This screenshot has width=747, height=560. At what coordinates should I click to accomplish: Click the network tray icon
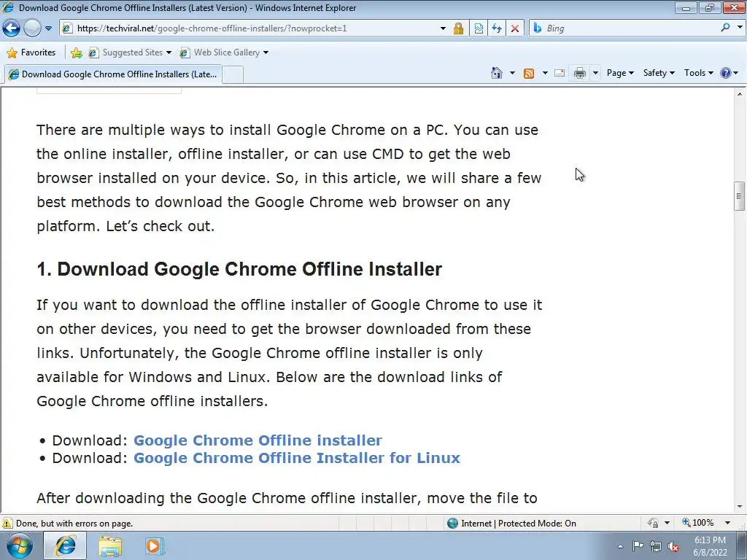(656, 546)
